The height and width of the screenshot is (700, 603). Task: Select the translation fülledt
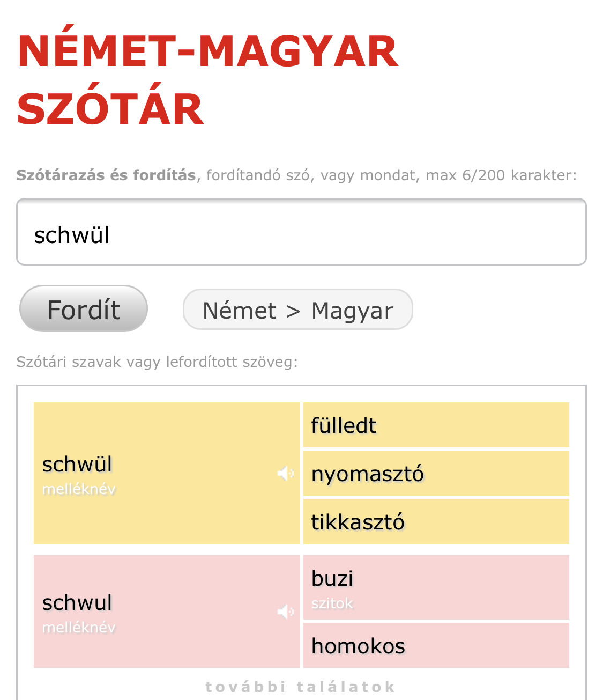click(344, 425)
